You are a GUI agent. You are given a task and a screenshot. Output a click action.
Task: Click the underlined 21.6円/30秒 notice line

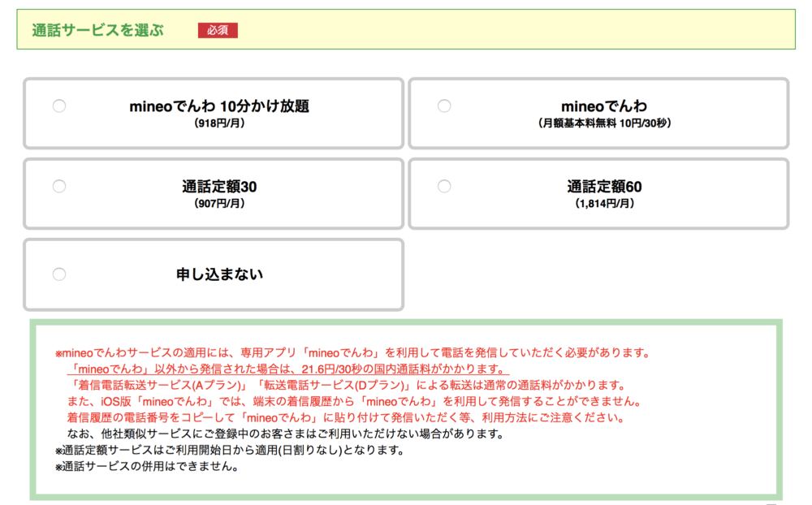point(288,369)
